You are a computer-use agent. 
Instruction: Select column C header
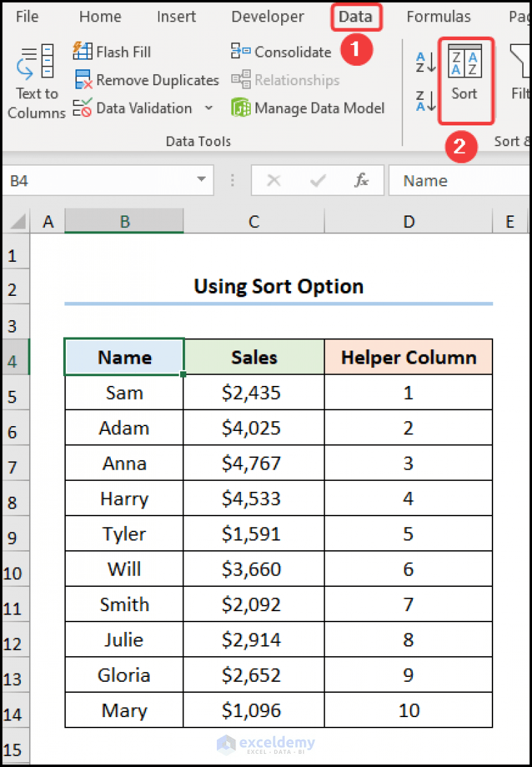(254, 222)
